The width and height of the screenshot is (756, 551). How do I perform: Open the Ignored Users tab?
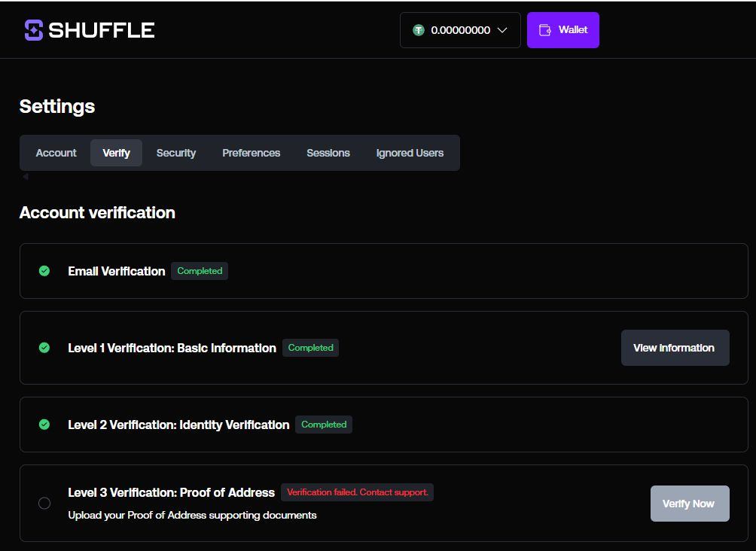pos(410,153)
